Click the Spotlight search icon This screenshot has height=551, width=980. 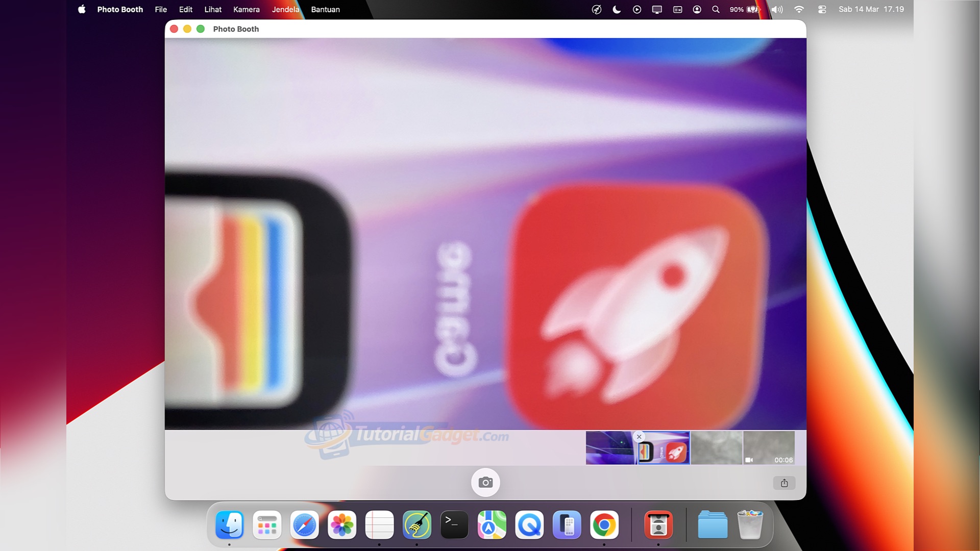716,9
